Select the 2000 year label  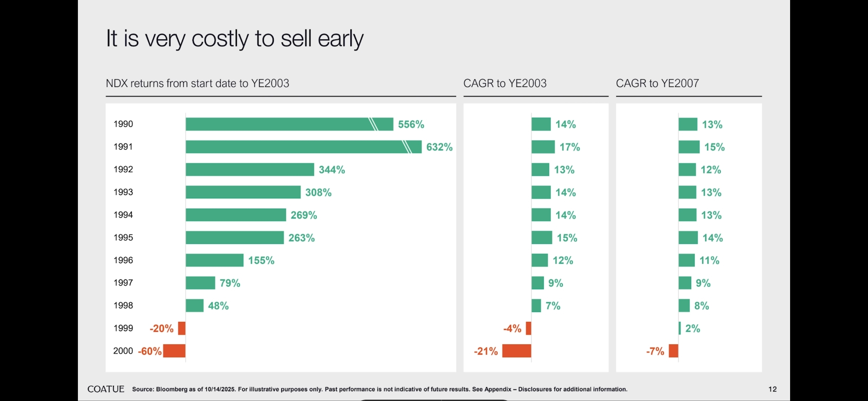coord(123,351)
